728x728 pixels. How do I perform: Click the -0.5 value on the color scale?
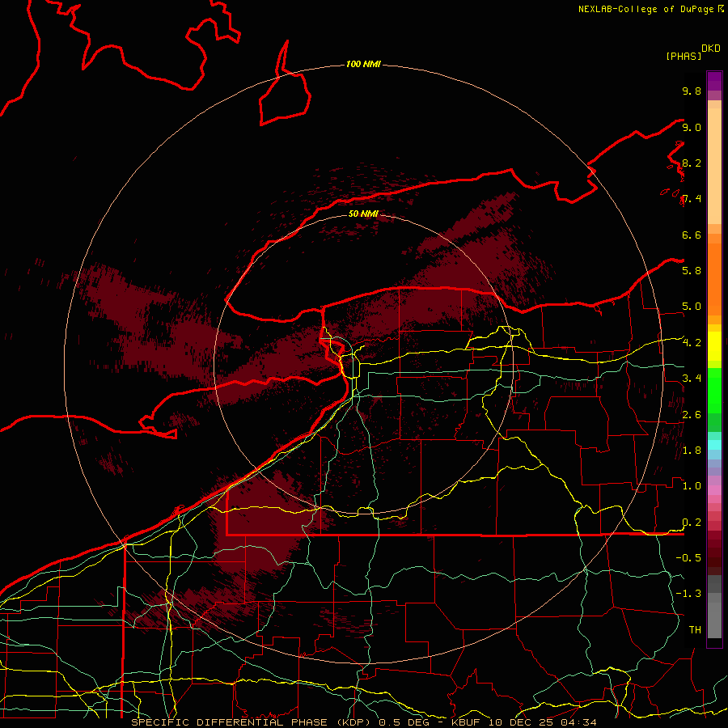click(x=688, y=558)
